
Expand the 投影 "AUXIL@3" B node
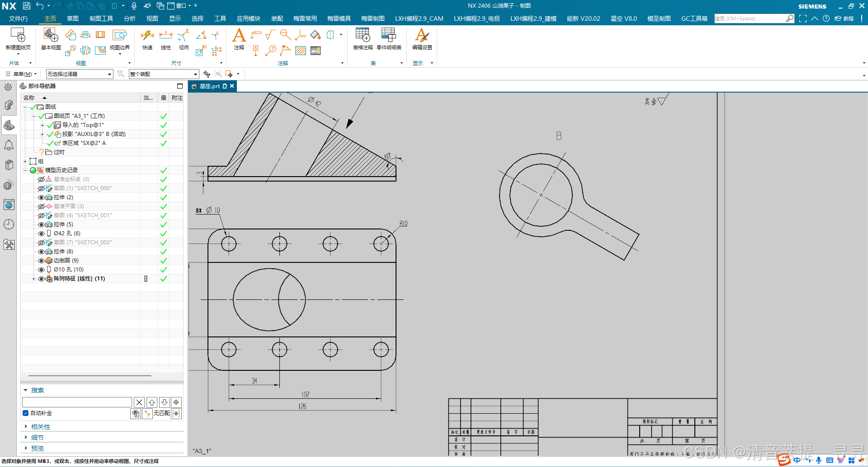42,134
